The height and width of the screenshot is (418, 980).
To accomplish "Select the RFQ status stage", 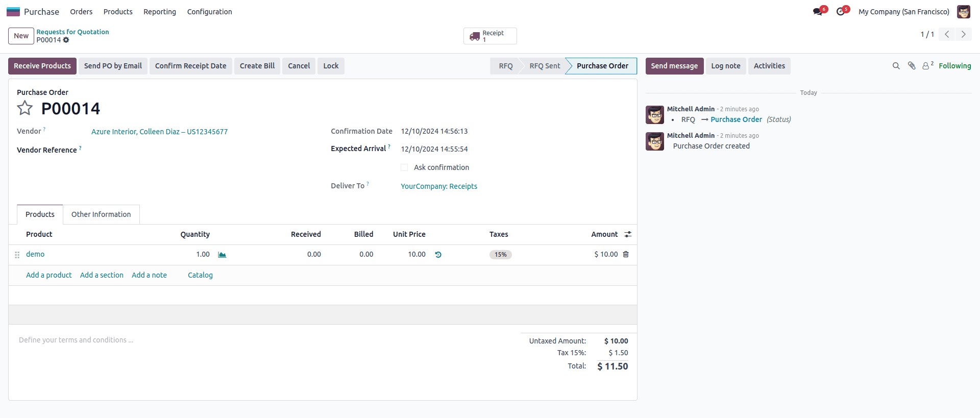I will click(505, 66).
